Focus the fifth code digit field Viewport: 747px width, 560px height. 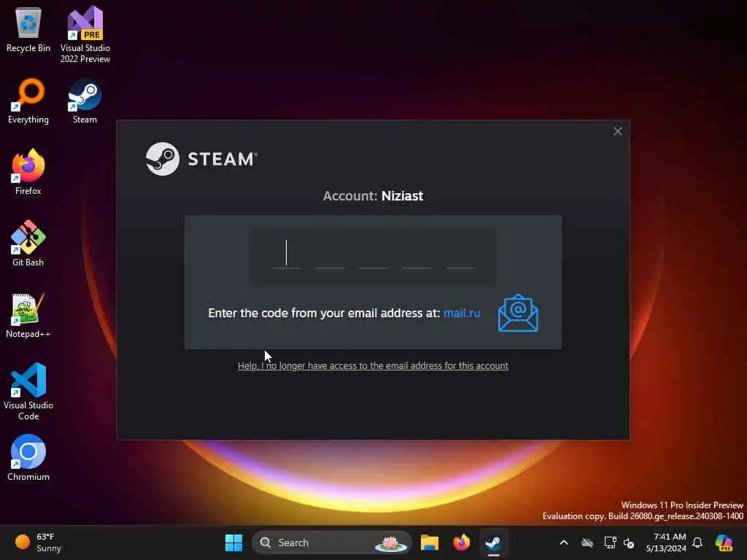pos(461,254)
